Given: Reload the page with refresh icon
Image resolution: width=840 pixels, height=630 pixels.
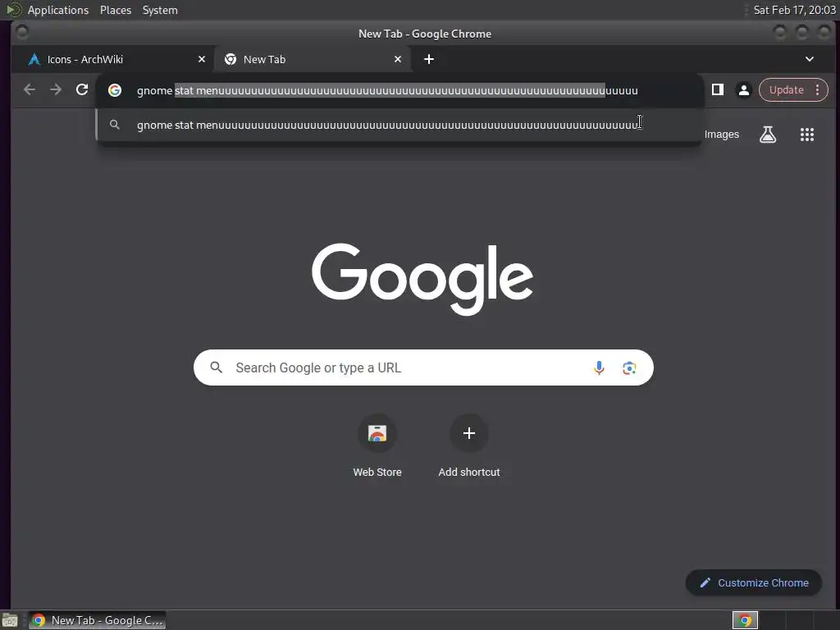Looking at the screenshot, I should (82, 90).
